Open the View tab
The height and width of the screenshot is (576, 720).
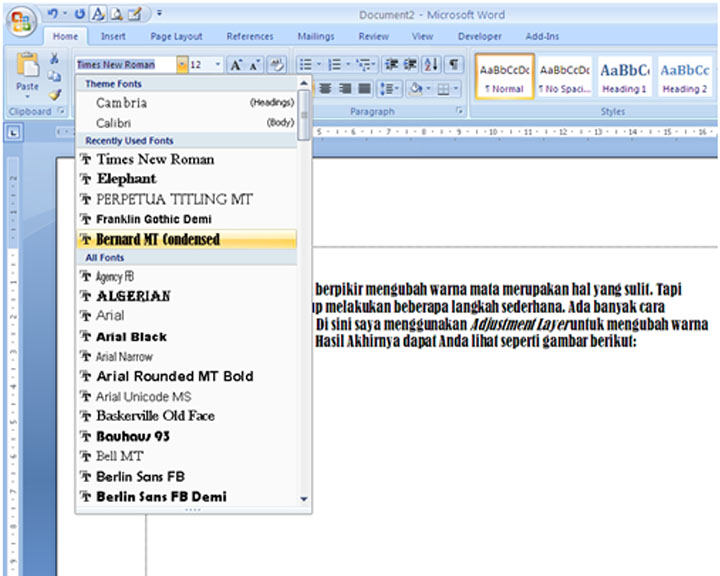pos(422,36)
